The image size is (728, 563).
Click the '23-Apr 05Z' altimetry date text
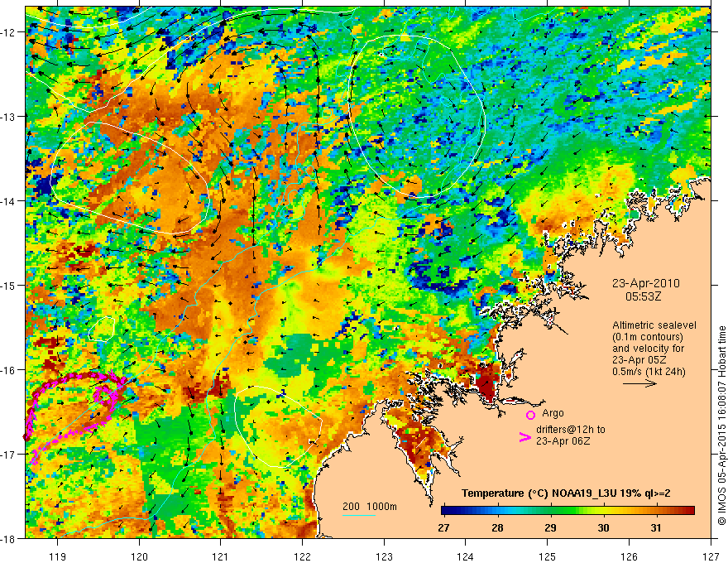(x=639, y=360)
